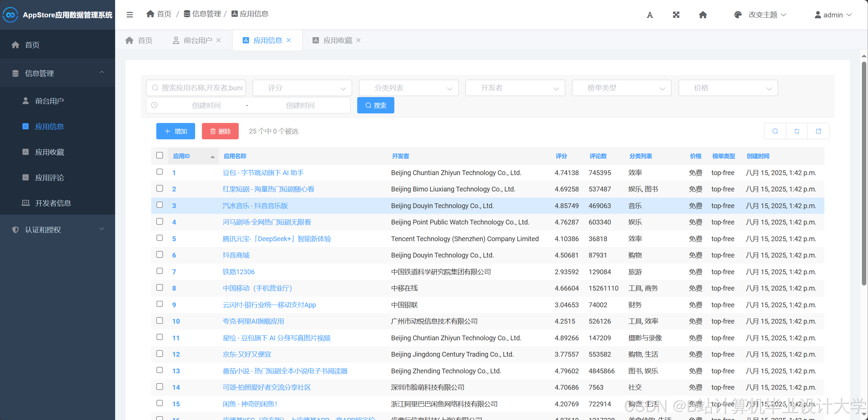Click the font size A icon
The height and width of the screenshot is (420, 868).
(x=650, y=15)
